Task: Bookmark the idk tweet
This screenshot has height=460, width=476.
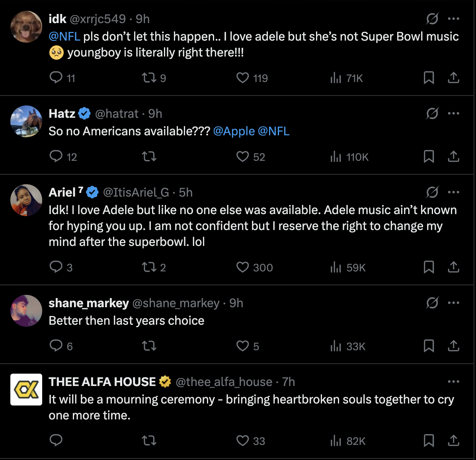Action: click(x=429, y=78)
